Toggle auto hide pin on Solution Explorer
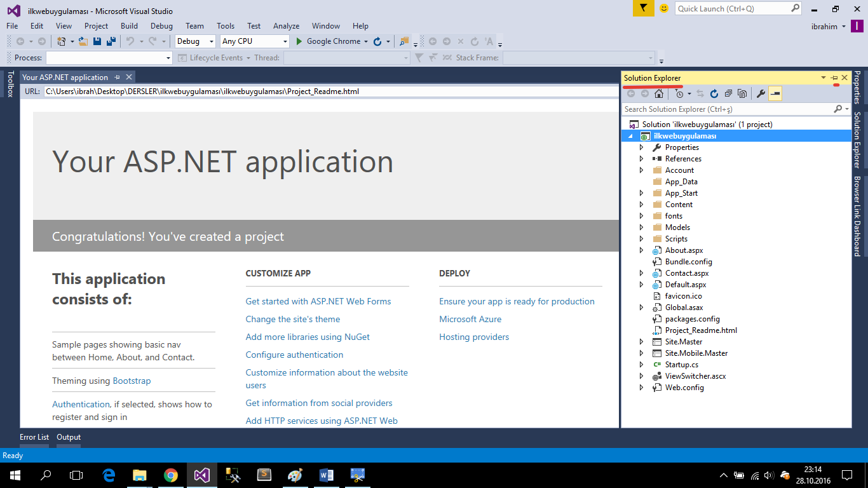 pyautogui.click(x=834, y=78)
